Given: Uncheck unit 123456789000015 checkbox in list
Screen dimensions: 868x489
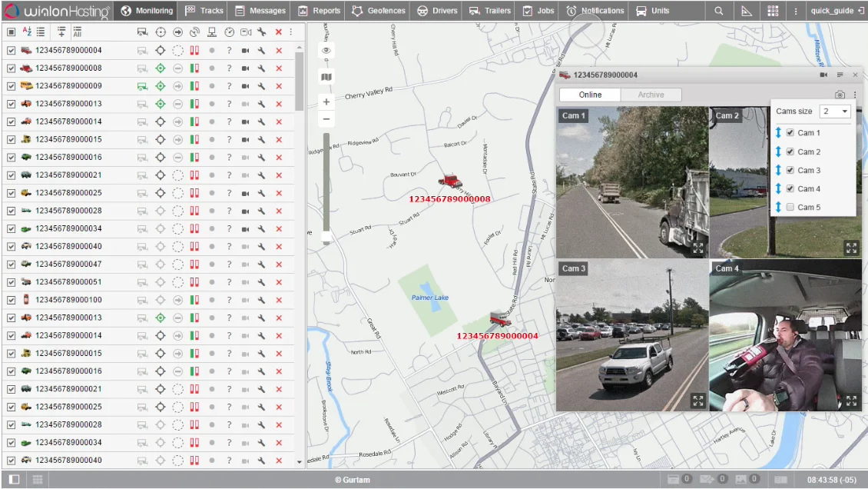Looking at the screenshot, I should 11,140.
